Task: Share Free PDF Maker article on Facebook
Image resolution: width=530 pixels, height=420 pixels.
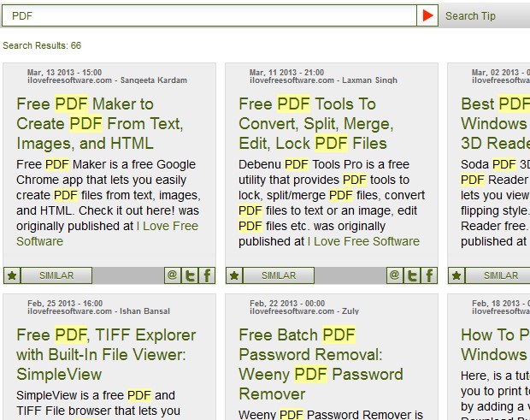Action: (x=207, y=275)
